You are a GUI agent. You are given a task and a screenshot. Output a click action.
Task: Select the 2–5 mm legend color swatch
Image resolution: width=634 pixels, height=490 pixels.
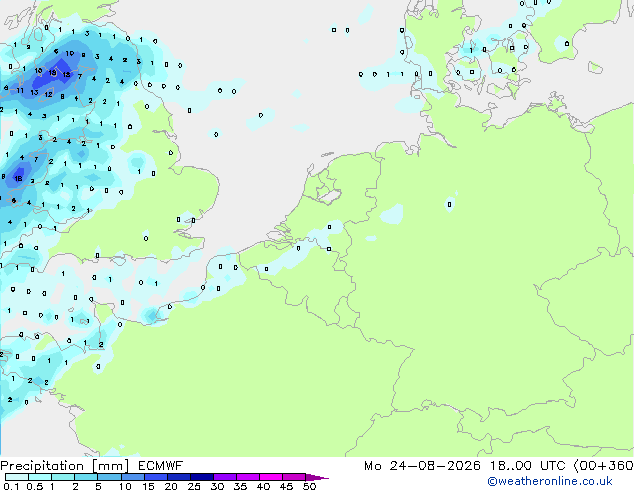[86, 477]
